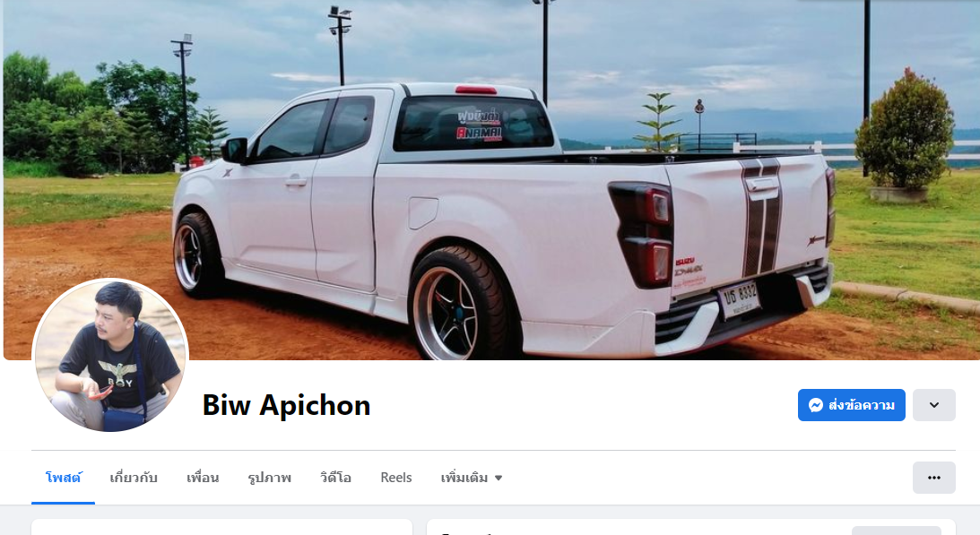Switch to the โพสต์ tab
Image resolution: width=980 pixels, height=535 pixels.
tap(63, 478)
